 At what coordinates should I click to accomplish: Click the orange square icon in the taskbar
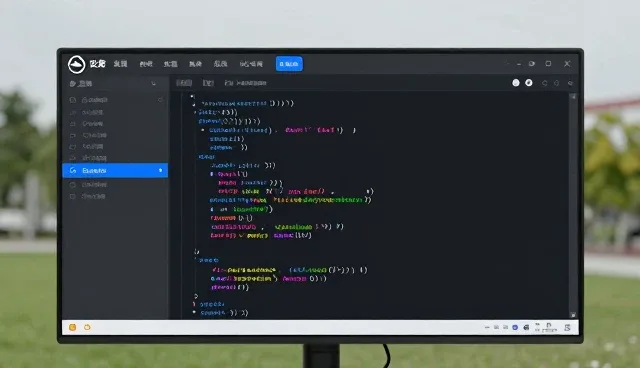click(73, 327)
